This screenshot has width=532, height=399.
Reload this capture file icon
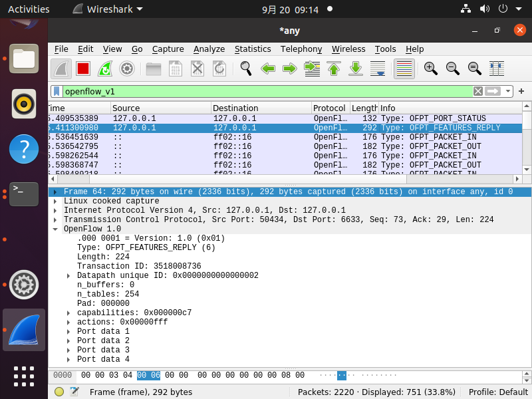[219, 69]
